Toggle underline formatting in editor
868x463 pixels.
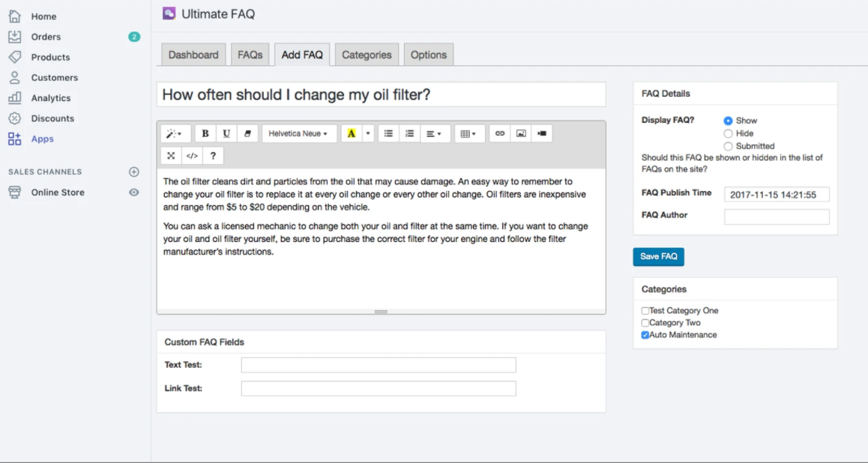[226, 133]
